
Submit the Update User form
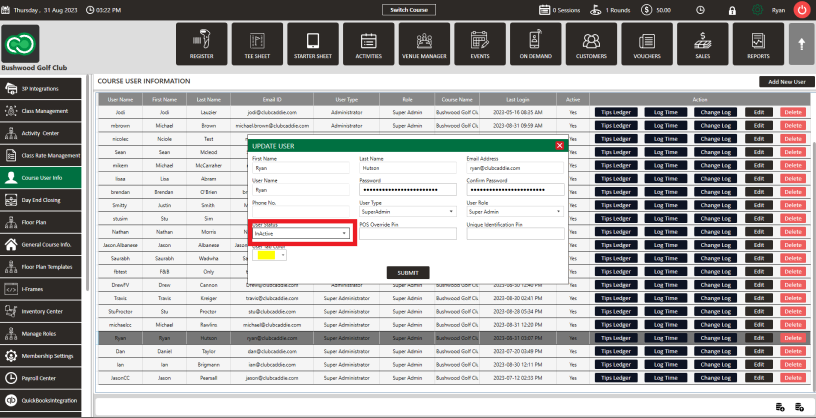tap(408, 273)
